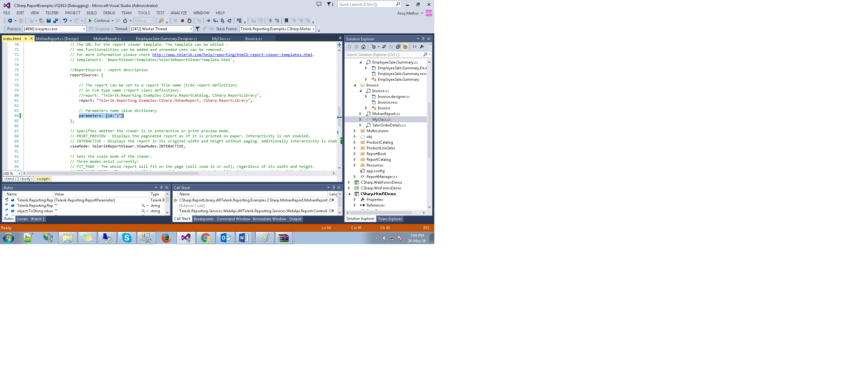Toggle Show All Files in Solution Explorer
This screenshot has width=868, height=382.
405,47
